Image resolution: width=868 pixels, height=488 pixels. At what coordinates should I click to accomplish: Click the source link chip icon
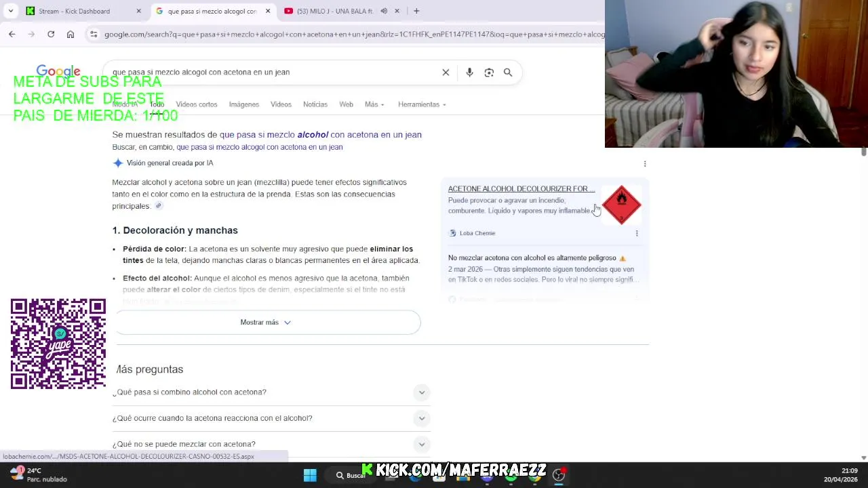coord(159,206)
